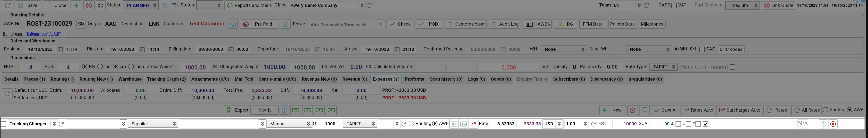Viewport: 868px width, 138px height.
Task: Click the Q quantity input field
Action: (330, 124)
